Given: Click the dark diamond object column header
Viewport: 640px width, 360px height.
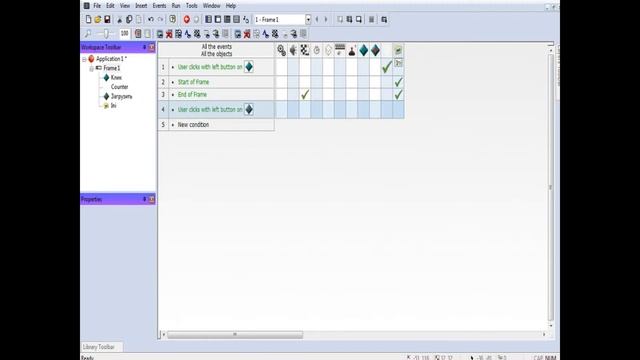Looking at the screenshot, I should (375, 50).
